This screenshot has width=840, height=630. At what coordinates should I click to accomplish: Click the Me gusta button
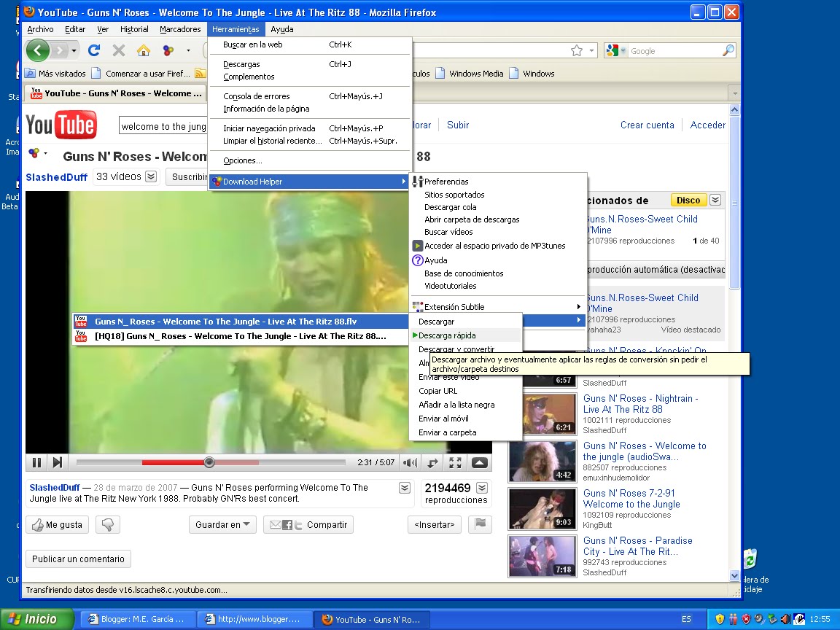[57, 524]
